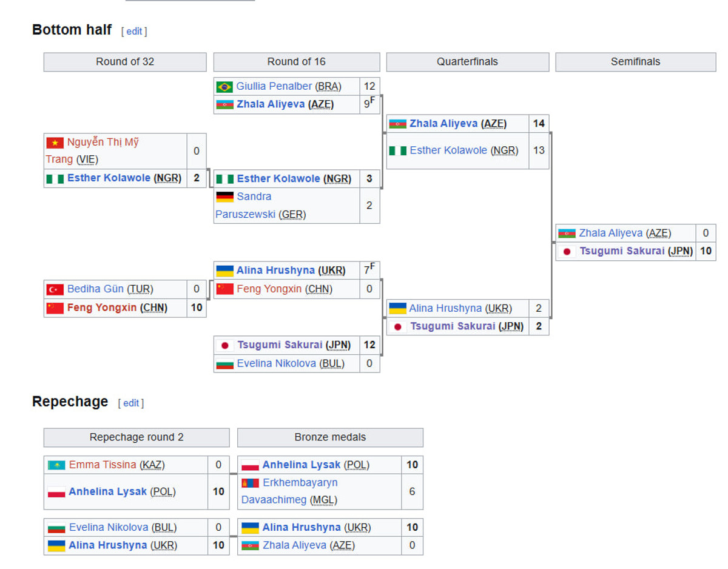Click the Mongolian flag beside Erkhembayaryn
The width and height of the screenshot is (728, 569).
[x=250, y=483]
